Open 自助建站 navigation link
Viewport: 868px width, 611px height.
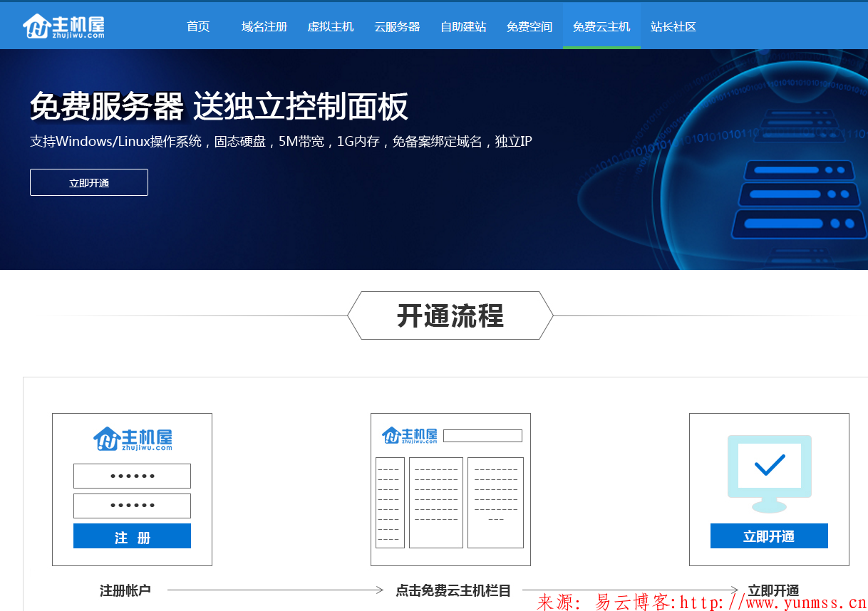pos(463,27)
